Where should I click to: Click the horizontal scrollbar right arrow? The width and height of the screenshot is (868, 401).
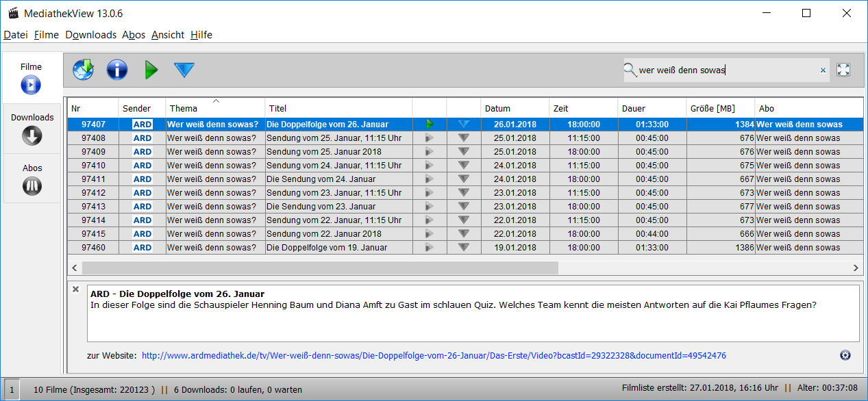856,268
